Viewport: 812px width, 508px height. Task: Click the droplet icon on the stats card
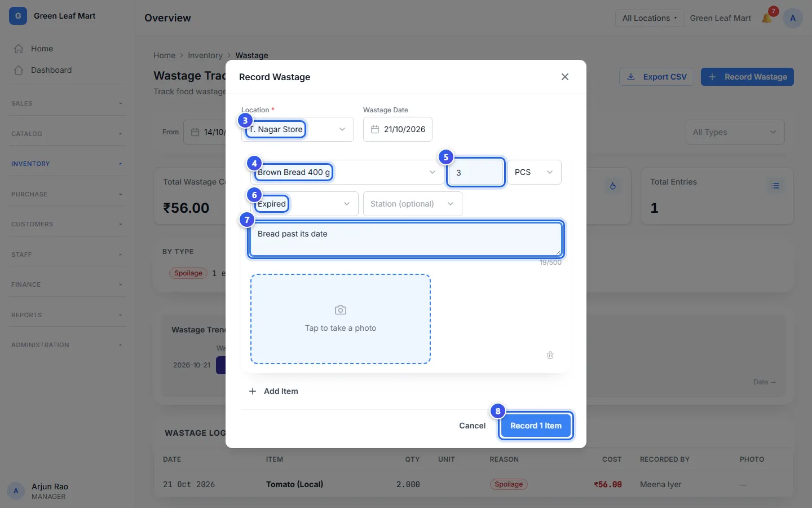tap(613, 186)
